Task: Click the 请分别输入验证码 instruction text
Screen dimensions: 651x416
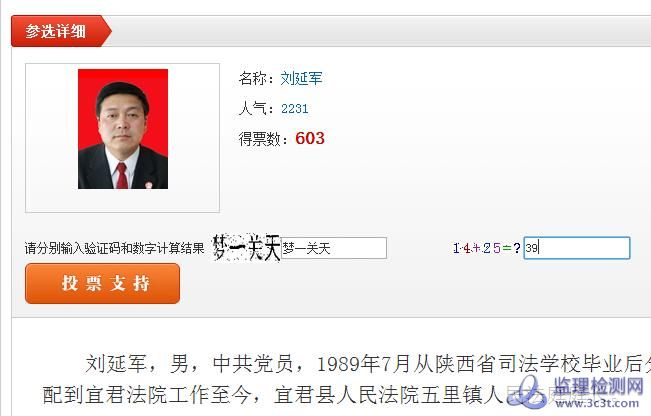Action: (115, 248)
